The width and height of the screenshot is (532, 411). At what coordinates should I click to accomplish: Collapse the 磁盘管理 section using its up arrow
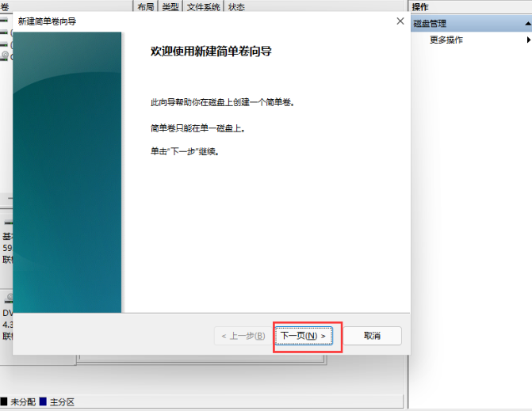click(x=527, y=24)
